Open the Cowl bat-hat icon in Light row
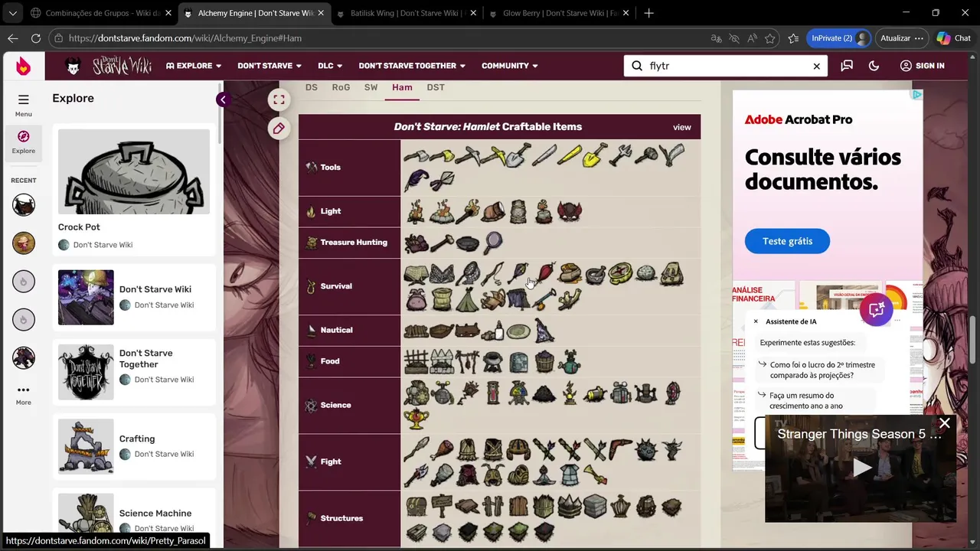The image size is (980, 551). pos(569,211)
